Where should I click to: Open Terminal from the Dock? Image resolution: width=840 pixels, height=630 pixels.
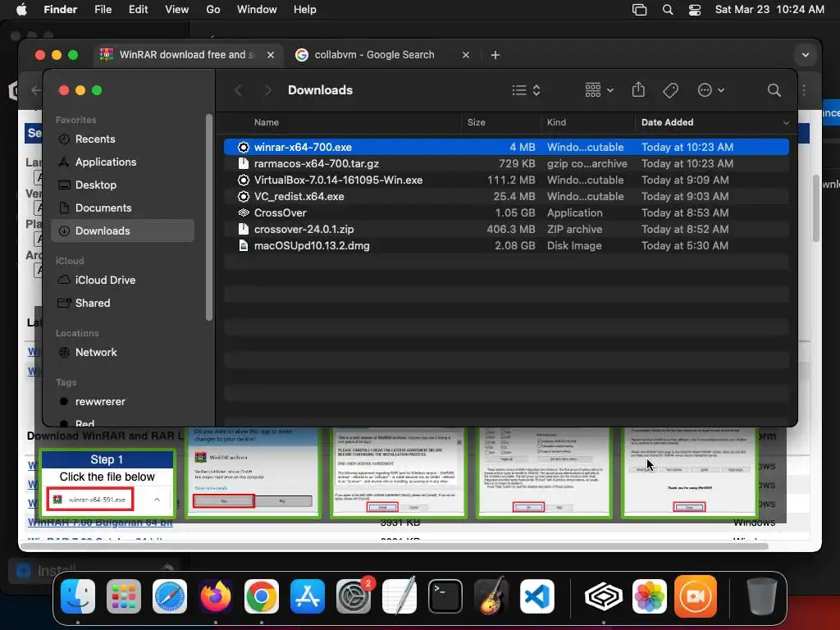[x=445, y=596]
